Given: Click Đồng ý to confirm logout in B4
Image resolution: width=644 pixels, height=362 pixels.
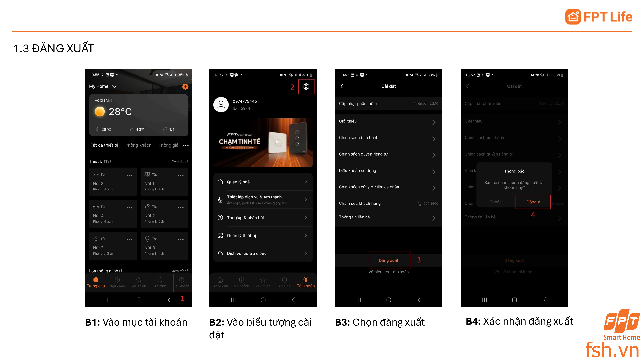Looking at the screenshot, I should pos(533,202).
